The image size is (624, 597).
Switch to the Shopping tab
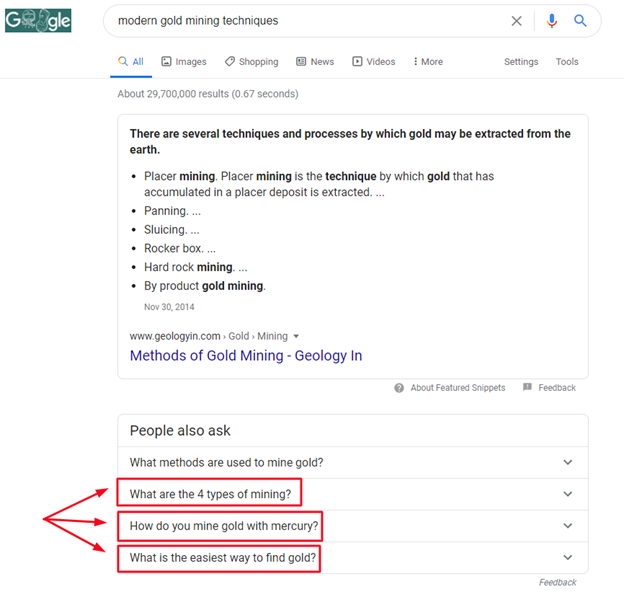pyautogui.click(x=252, y=62)
